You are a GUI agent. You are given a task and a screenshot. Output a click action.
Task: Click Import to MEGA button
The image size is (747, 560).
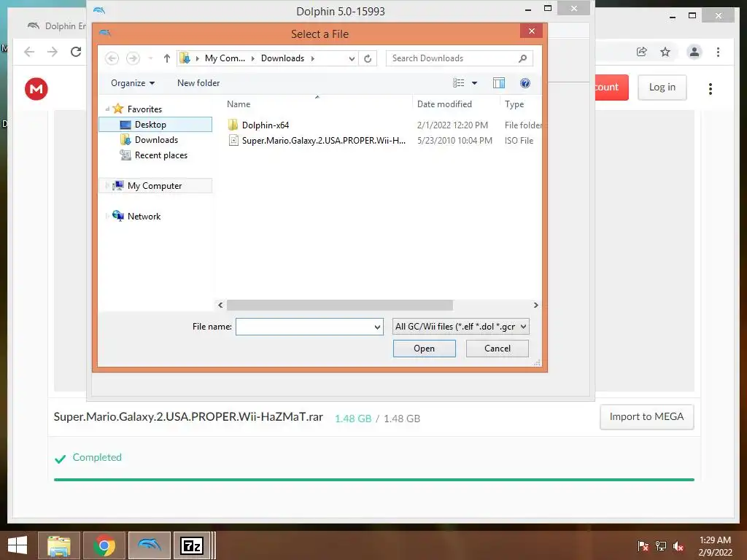tap(646, 416)
